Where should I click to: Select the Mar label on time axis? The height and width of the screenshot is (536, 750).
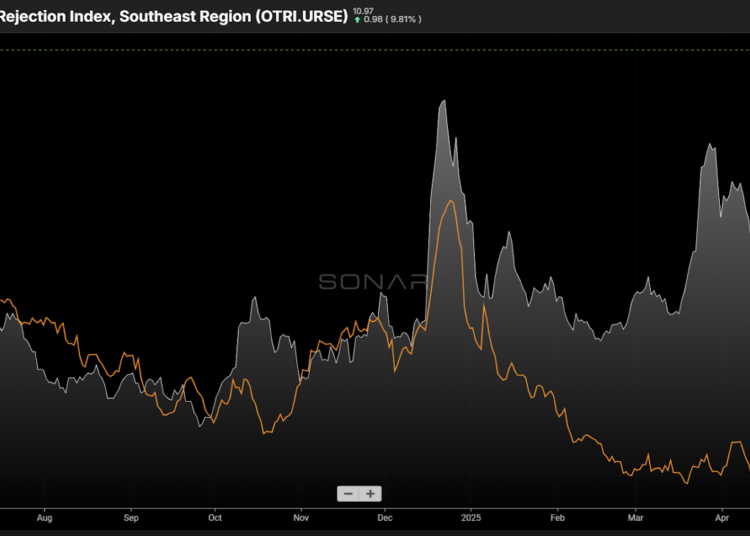click(636, 519)
